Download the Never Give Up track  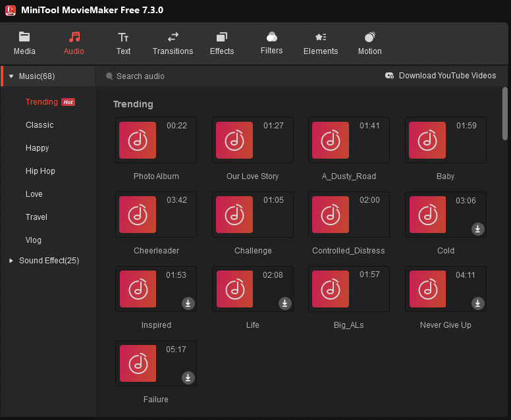coord(478,303)
